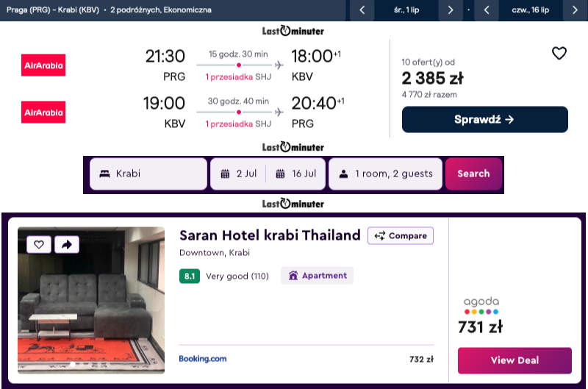The image size is (588, 389).
Task: Go to previous return date
Action: (x=487, y=10)
